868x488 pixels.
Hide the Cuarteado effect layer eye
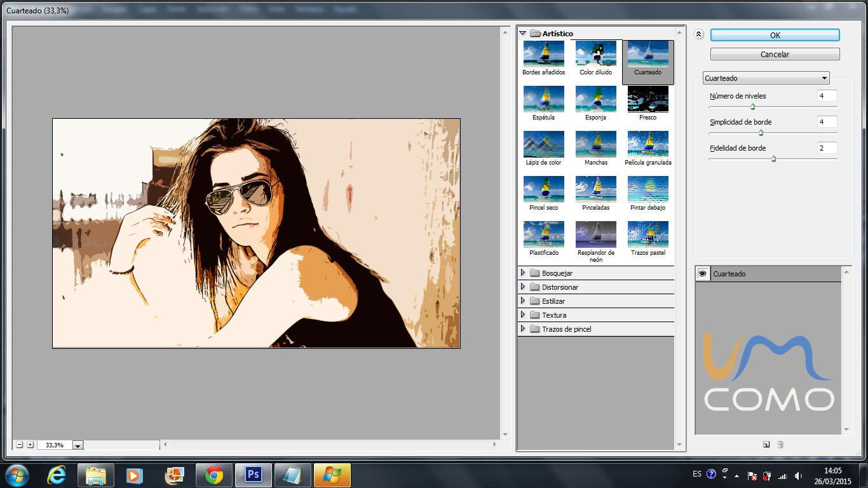(703, 274)
